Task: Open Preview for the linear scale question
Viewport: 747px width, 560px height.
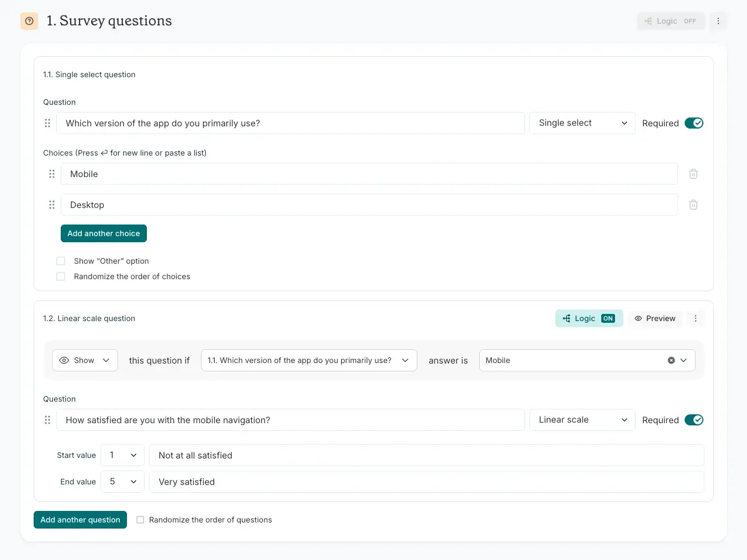Action: [x=655, y=318]
